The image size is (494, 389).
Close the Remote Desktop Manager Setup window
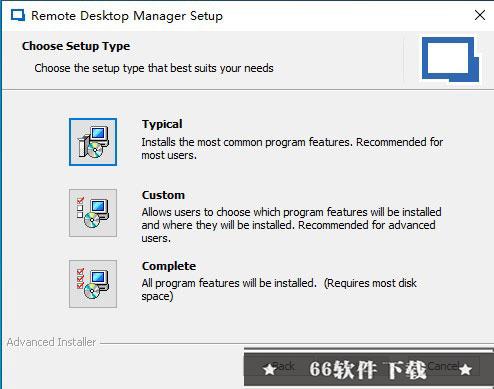[480, 15]
